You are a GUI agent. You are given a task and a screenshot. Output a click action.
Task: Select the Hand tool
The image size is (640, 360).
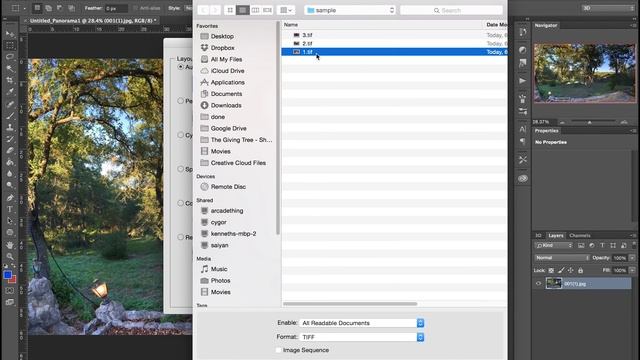coord(10,245)
